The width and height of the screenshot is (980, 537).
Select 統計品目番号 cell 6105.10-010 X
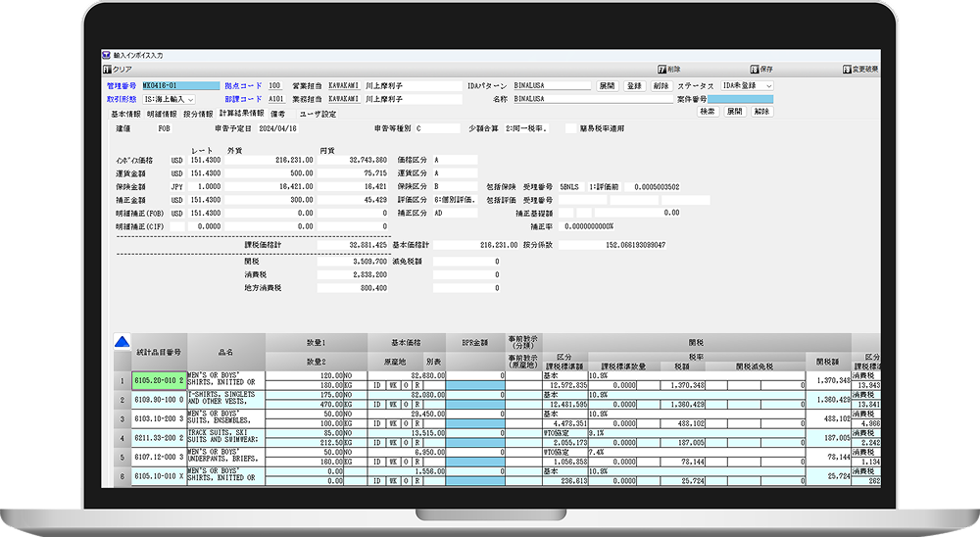(159, 476)
